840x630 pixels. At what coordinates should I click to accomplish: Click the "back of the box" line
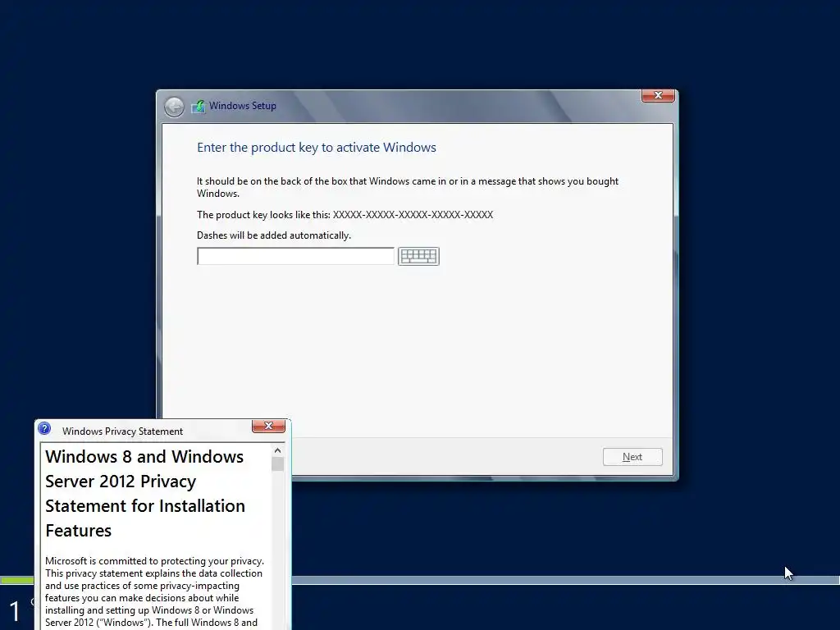(x=408, y=187)
